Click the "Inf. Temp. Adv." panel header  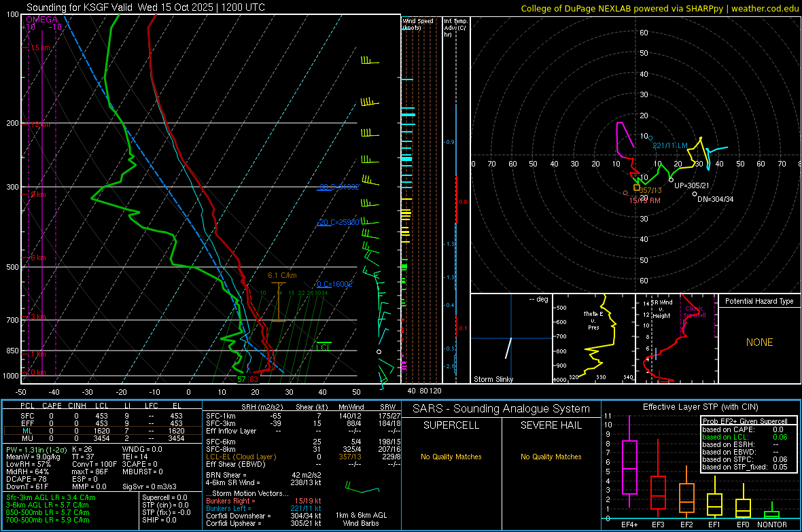pyautogui.click(x=455, y=28)
